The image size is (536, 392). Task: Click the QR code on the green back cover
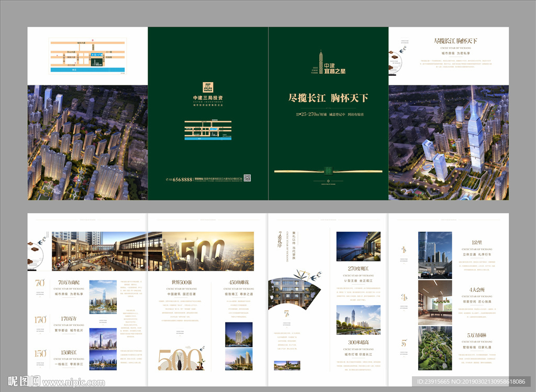[x=247, y=178]
